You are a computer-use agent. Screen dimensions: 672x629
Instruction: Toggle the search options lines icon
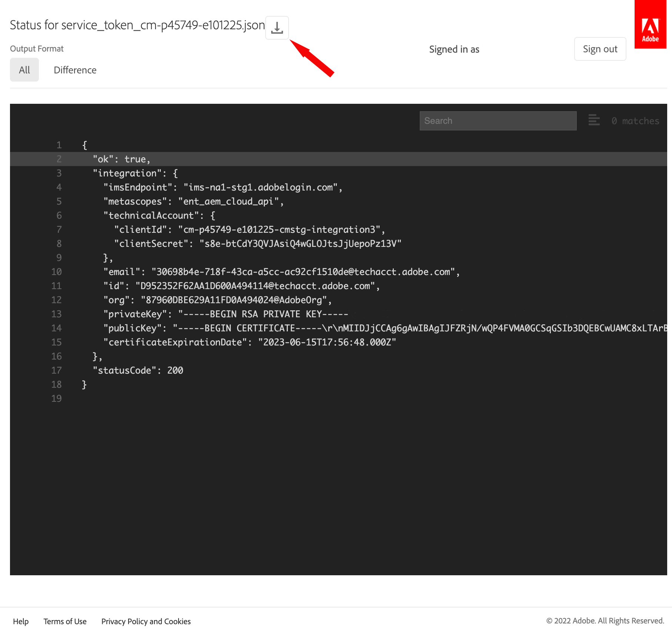pos(594,120)
